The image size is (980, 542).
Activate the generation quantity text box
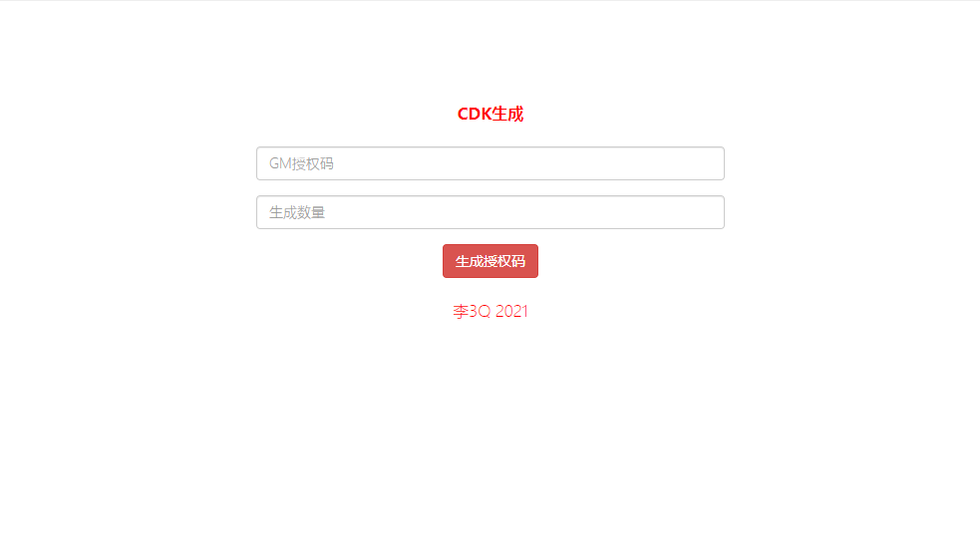[x=490, y=212]
